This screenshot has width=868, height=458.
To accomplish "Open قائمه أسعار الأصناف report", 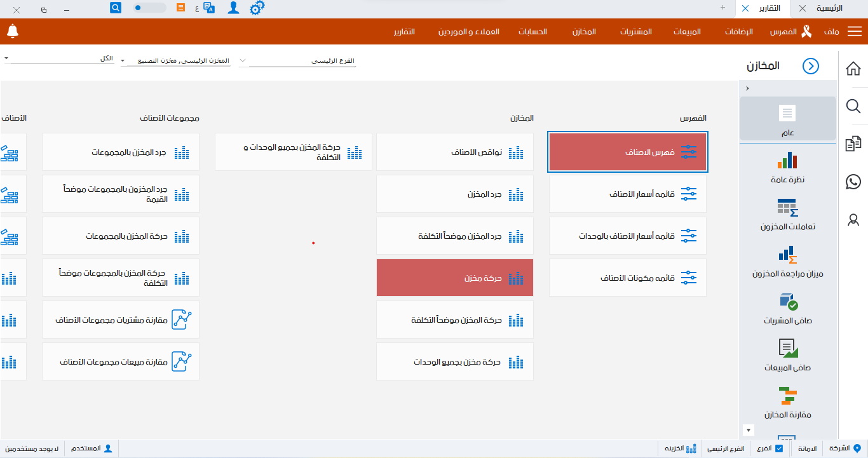I will tap(628, 194).
